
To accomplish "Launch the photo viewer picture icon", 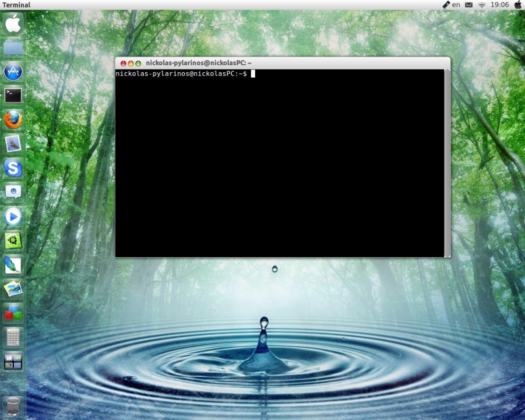I will coord(13,289).
